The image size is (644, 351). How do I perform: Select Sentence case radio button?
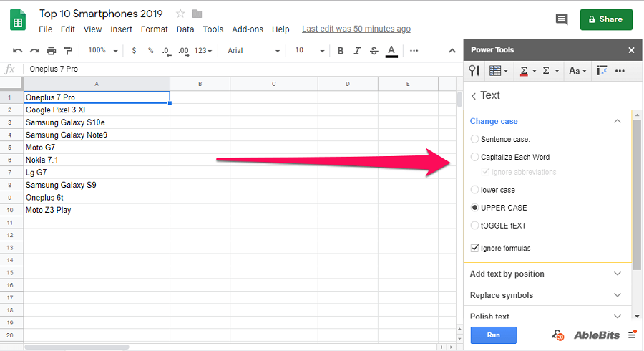(475, 139)
